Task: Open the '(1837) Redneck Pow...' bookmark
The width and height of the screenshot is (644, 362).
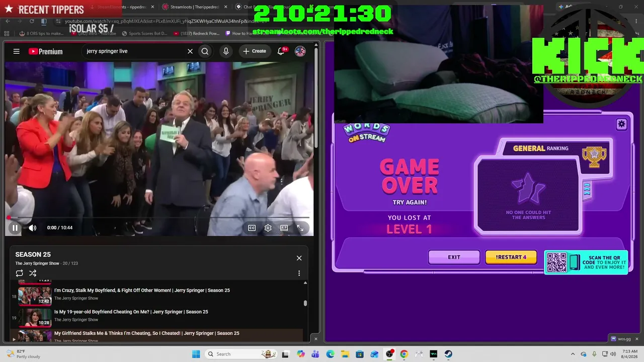Action: pyautogui.click(x=196, y=34)
